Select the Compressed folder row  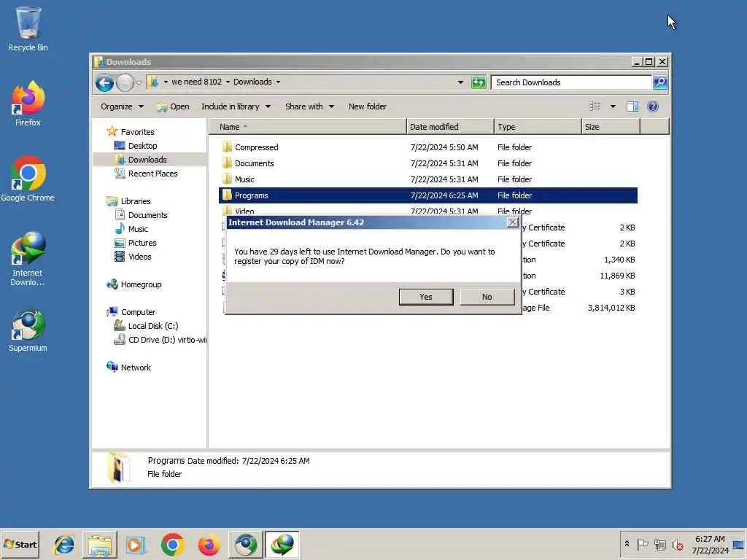click(427, 147)
